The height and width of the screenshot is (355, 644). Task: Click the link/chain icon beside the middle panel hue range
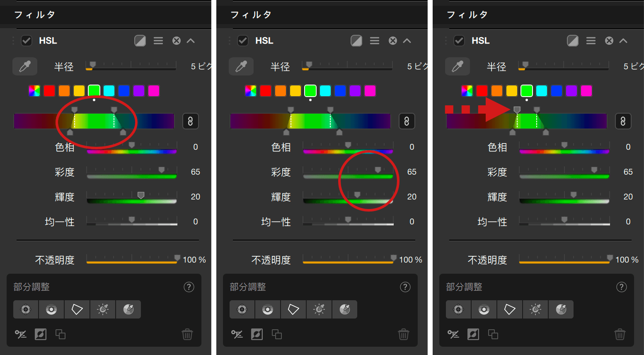coord(407,121)
